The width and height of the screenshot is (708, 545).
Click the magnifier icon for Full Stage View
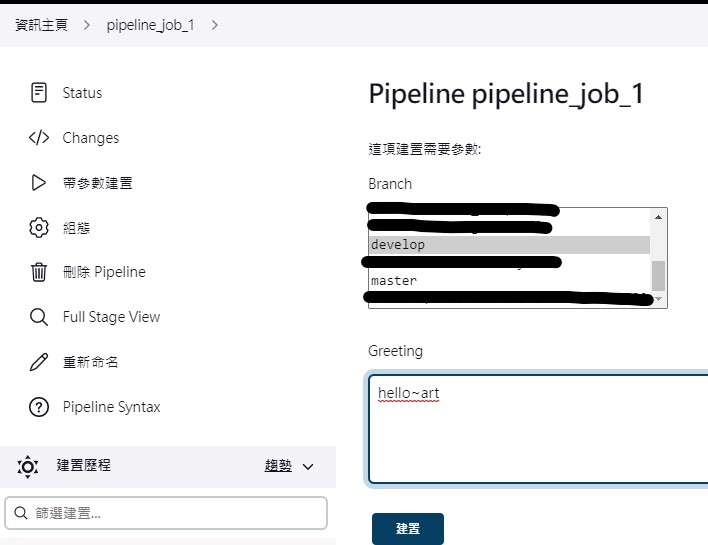39,317
